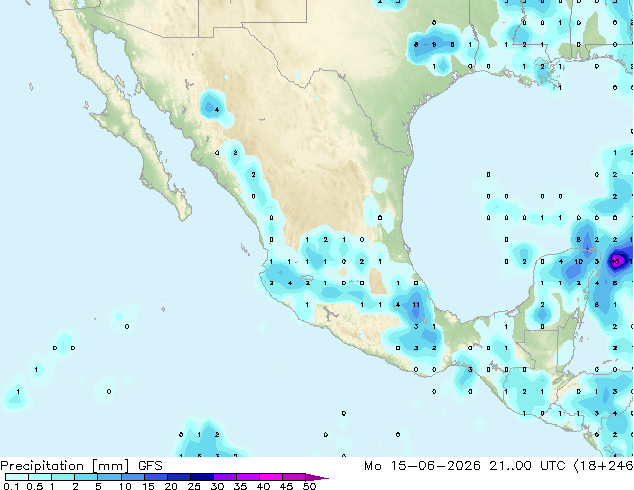Click the '46' precipitation value in the purple cell
The image size is (634, 490).
pyautogui.click(x=615, y=262)
